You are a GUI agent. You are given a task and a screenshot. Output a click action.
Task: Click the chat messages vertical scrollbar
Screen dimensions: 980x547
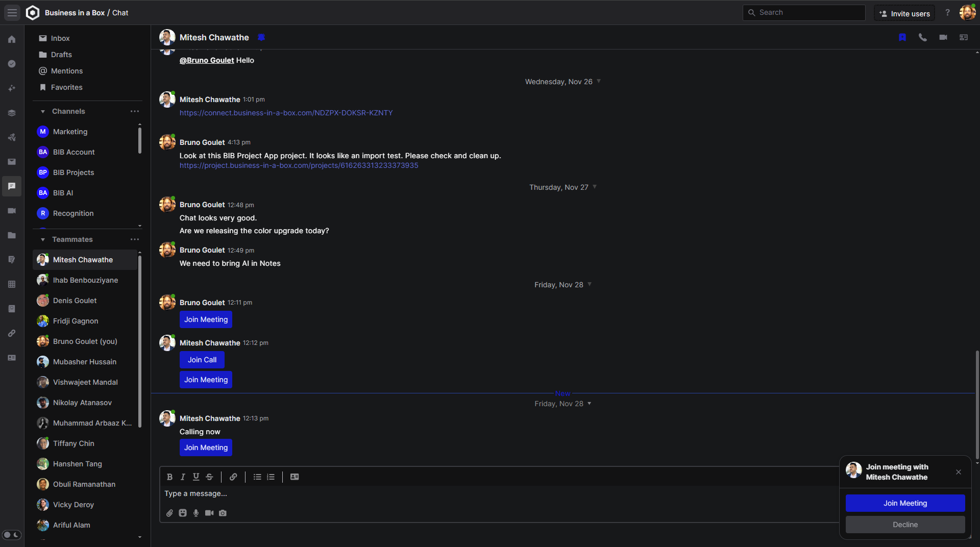click(977, 405)
